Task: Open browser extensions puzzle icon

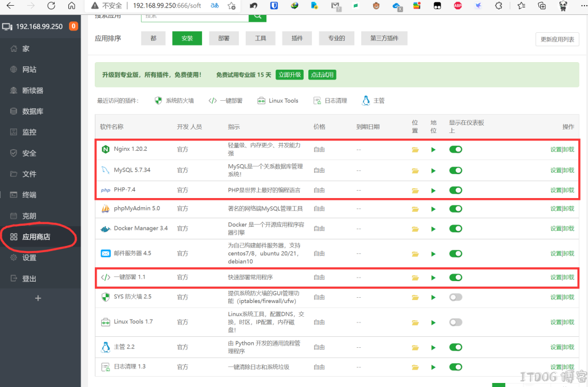Action: click(498, 6)
